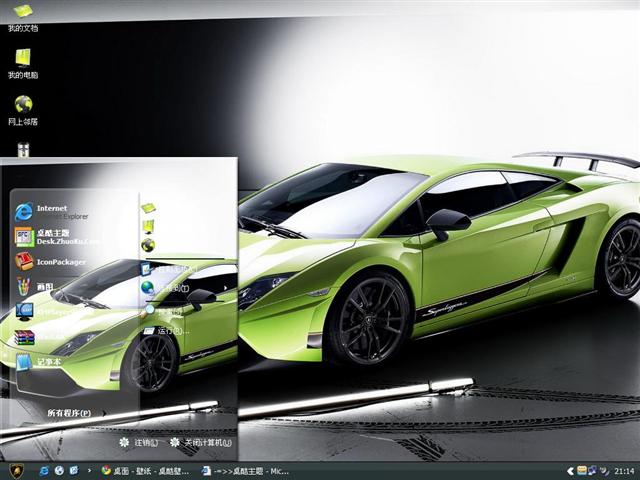Switch to the 桌酷主题 taskbar window
This screenshot has height=480, width=640.
pyautogui.click(x=243, y=470)
